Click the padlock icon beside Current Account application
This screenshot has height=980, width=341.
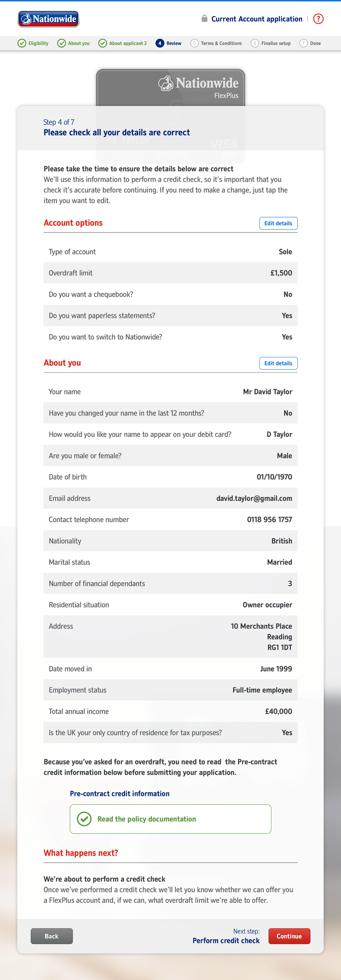204,19
